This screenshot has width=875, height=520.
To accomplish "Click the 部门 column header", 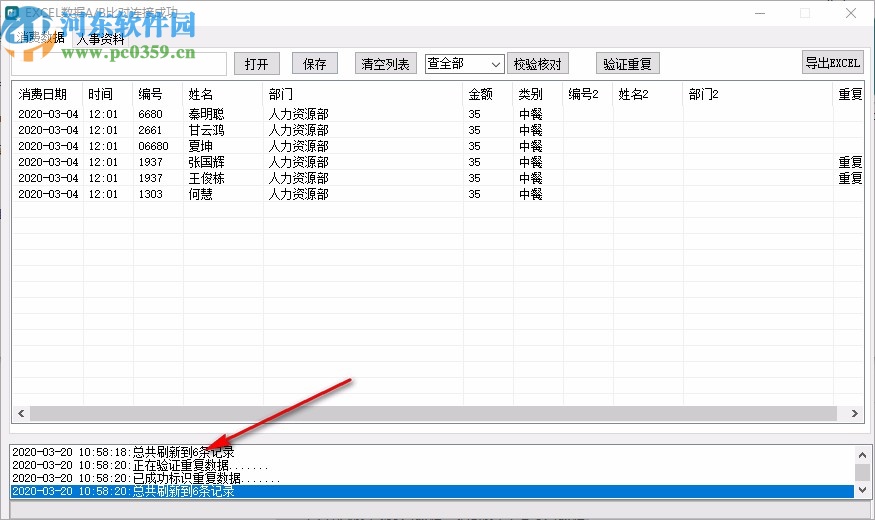I will (x=363, y=94).
